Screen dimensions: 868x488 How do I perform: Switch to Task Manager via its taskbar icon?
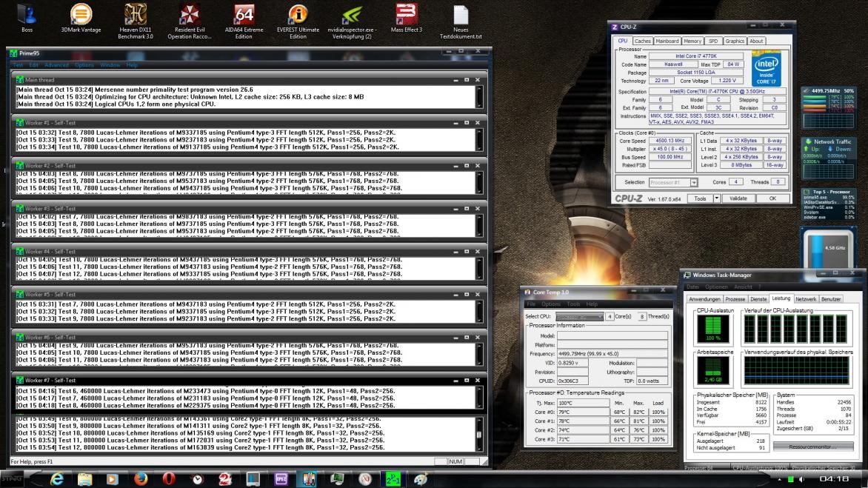337,479
